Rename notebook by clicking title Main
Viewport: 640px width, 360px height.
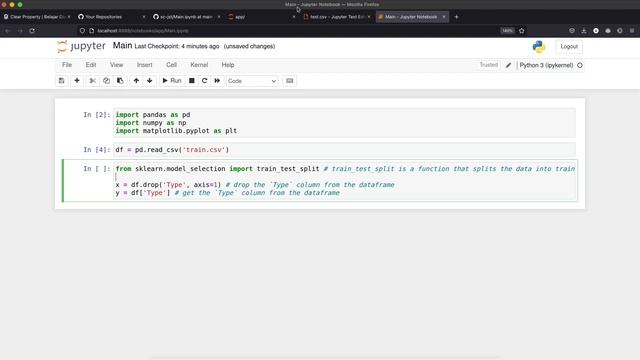(122, 46)
